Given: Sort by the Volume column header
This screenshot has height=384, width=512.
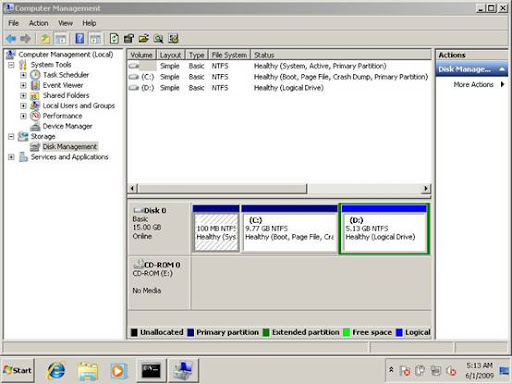Looking at the screenshot, I should (x=141, y=55).
